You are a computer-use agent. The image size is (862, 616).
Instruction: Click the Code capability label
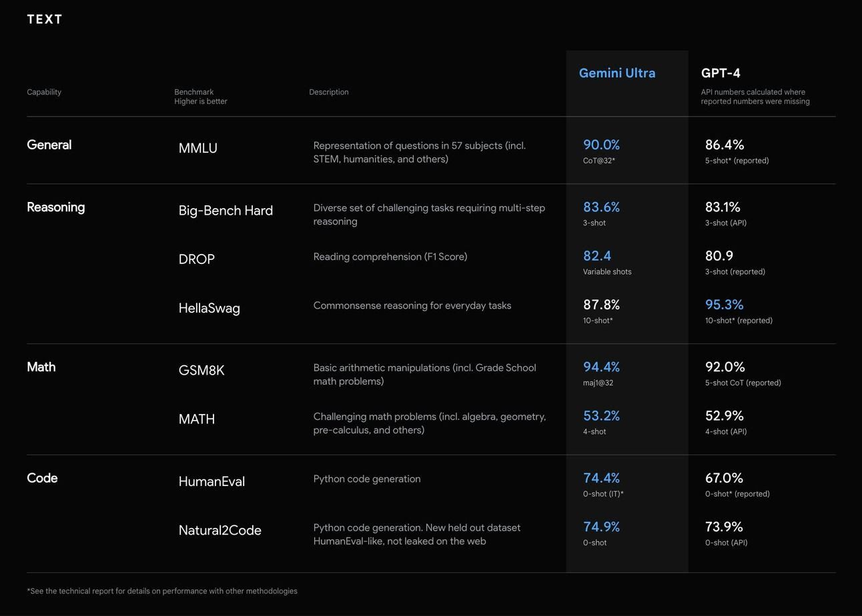(42, 478)
